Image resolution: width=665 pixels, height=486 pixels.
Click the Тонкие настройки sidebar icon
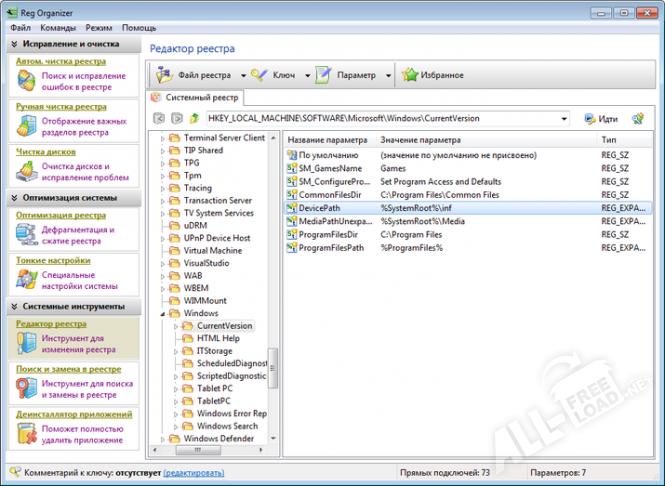click(x=26, y=281)
